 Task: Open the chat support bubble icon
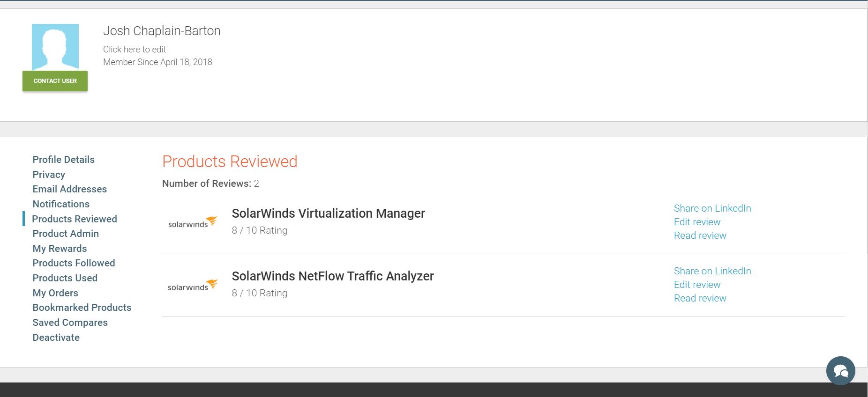[x=840, y=371]
